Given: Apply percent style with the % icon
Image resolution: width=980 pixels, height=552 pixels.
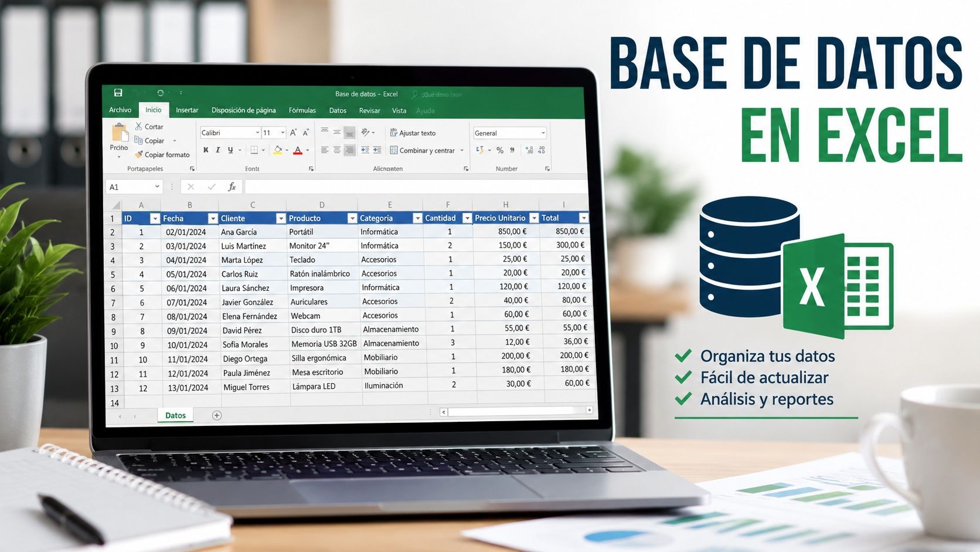Looking at the screenshot, I should coord(500,150).
